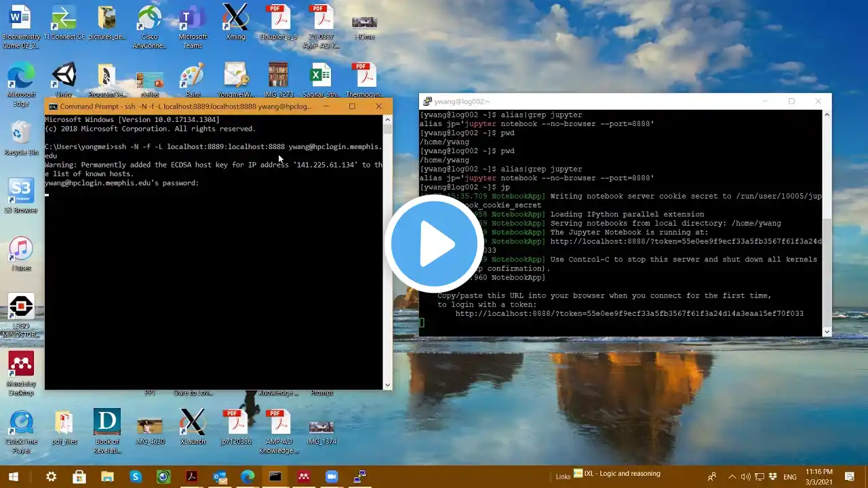Play the video using center play button

(434, 244)
